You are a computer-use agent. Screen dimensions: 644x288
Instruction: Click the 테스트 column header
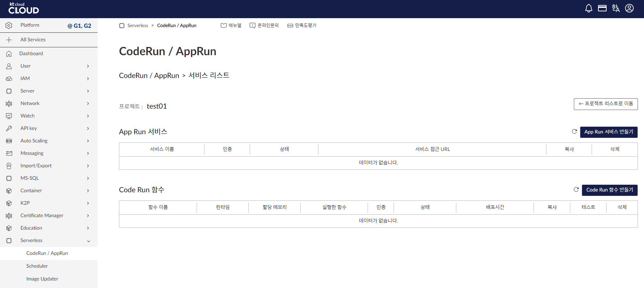[588, 207]
